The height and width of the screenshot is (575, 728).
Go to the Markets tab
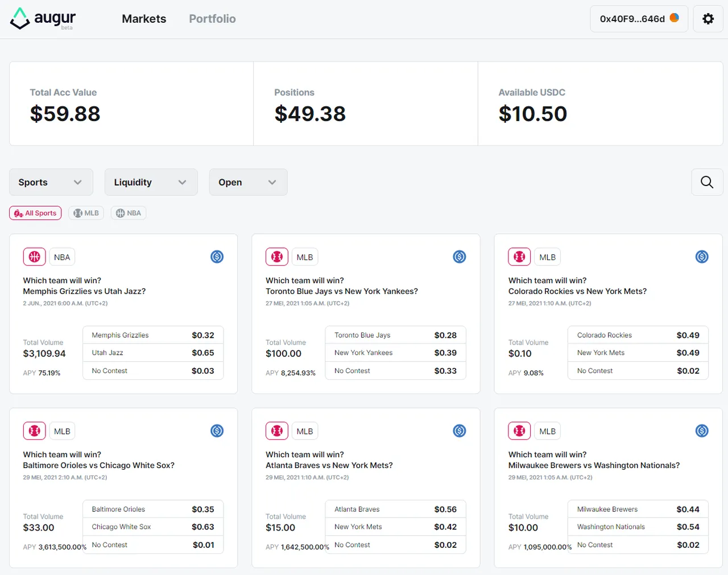coord(144,19)
